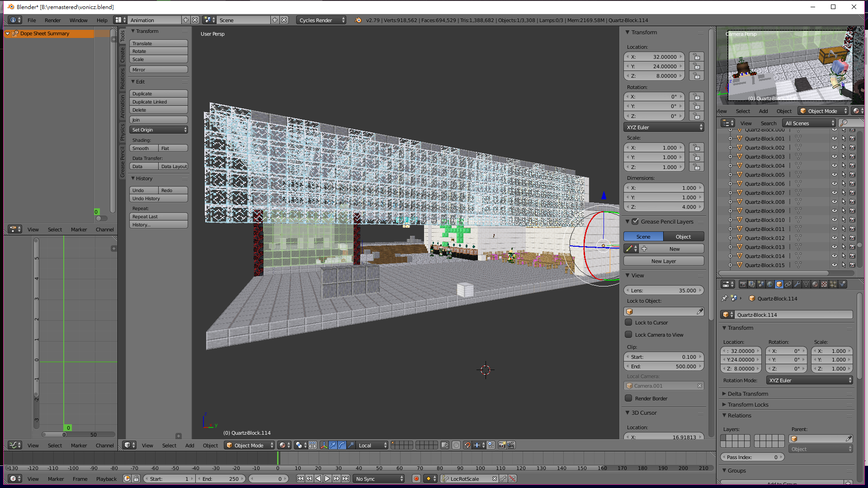Pin the properties context with the pin icon
Viewport: 868px width, 488px height.
tap(724, 299)
